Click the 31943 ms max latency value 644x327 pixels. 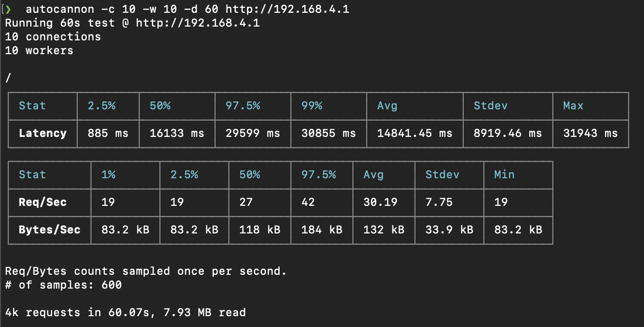pyautogui.click(x=590, y=133)
